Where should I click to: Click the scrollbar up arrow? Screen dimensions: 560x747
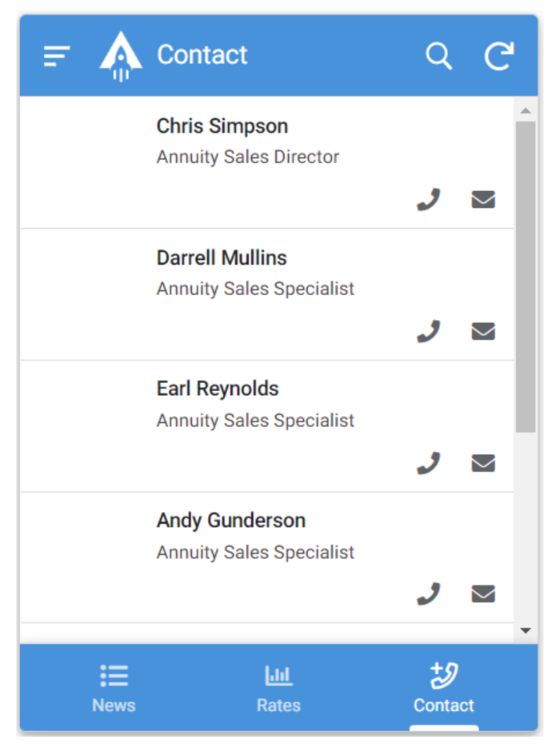point(526,110)
